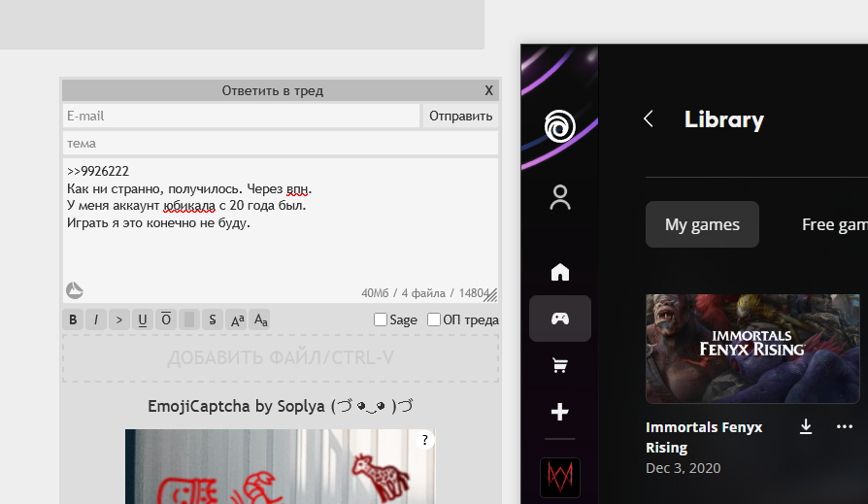Click the E-mail input field
The width and height of the screenshot is (868, 504).
coord(242,116)
